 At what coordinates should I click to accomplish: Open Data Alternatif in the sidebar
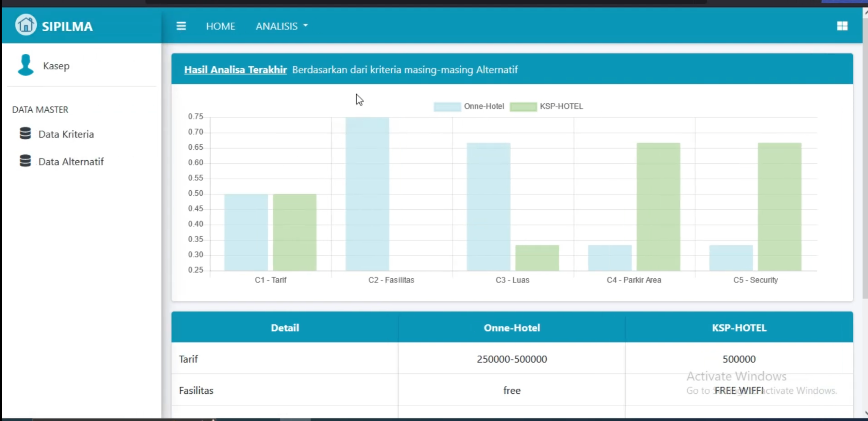point(71,162)
